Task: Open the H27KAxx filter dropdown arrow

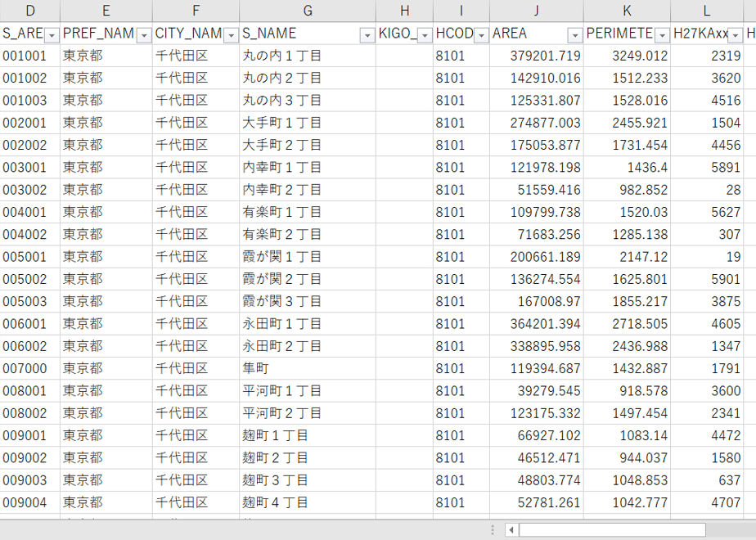Action: (x=735, y=35)
